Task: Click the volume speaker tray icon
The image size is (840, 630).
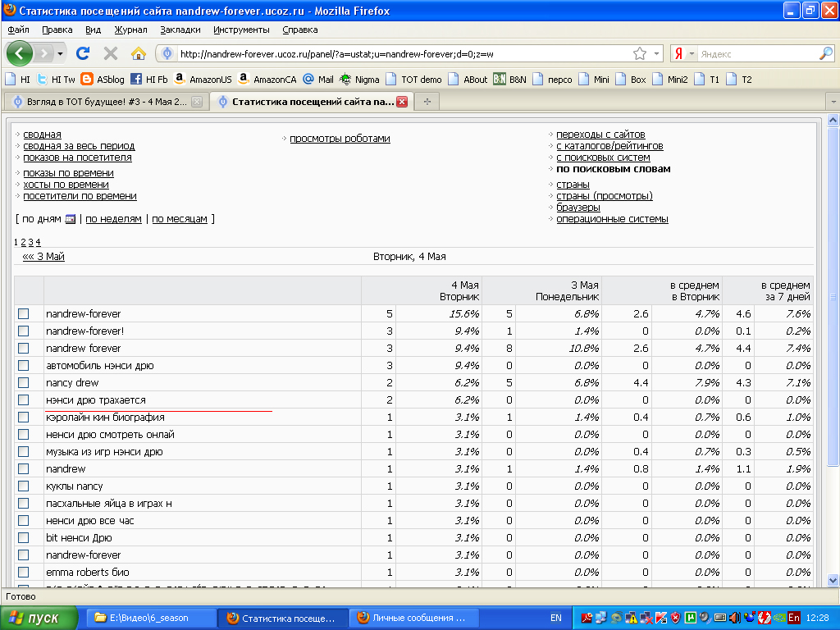Action: pos(735,619)
